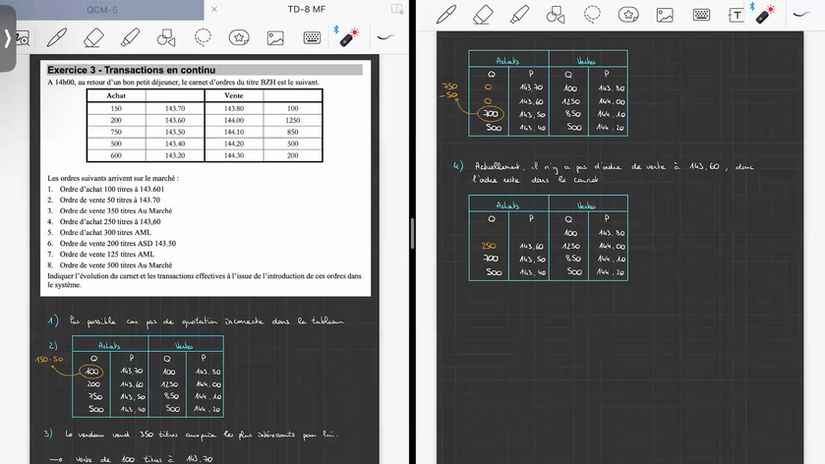
Task: Click the orange handwritten "150-50" annotation
Action: tap(49, 359)
